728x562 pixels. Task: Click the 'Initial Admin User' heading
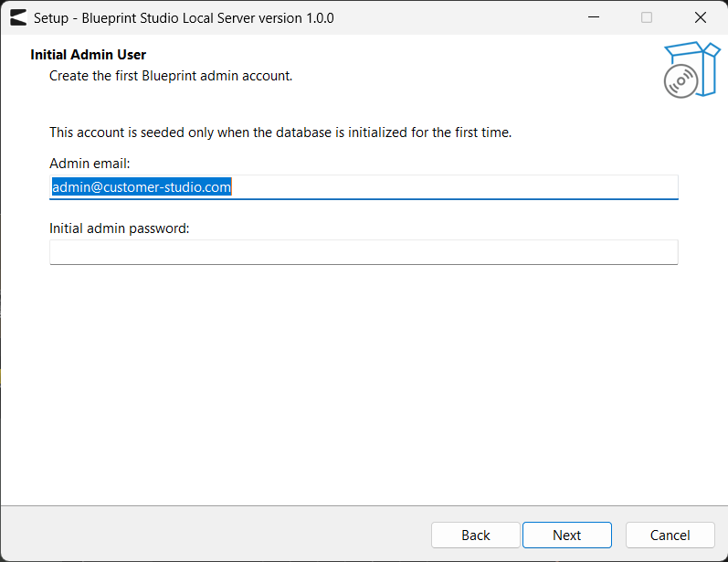tap(89, 55)
